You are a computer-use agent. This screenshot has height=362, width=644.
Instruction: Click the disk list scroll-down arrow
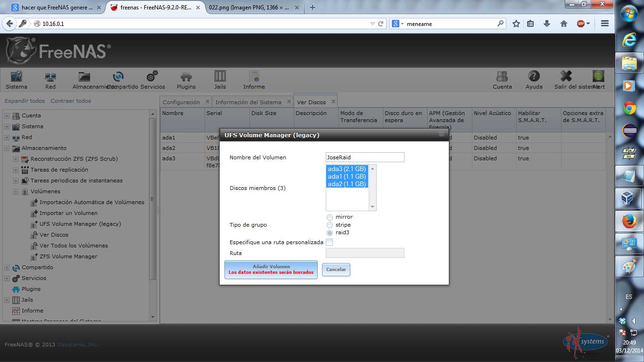click(373, 207)
